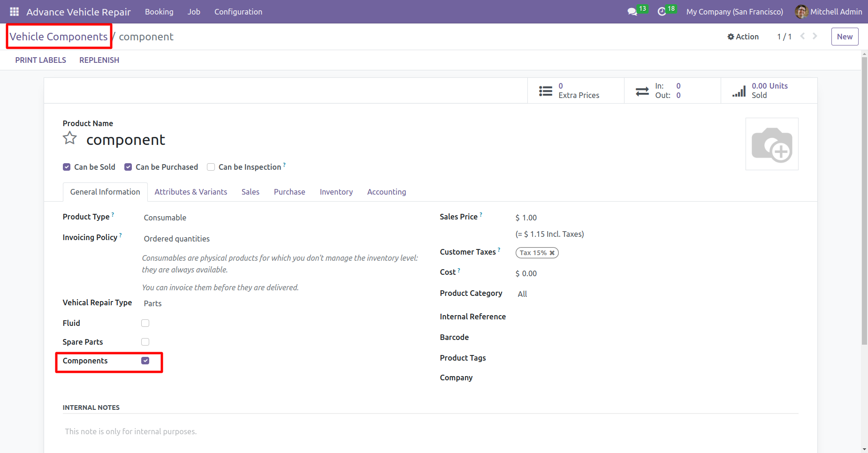The image size is (868, 453).
Task: Click the Units Sold bar chart icon
Action: 739,91
